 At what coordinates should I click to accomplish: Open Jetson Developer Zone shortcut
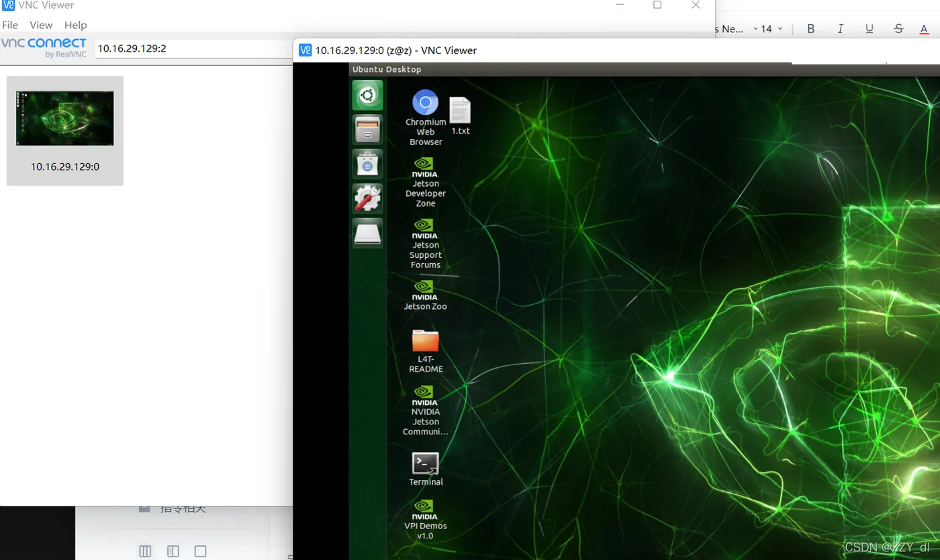tap(425, 182)
